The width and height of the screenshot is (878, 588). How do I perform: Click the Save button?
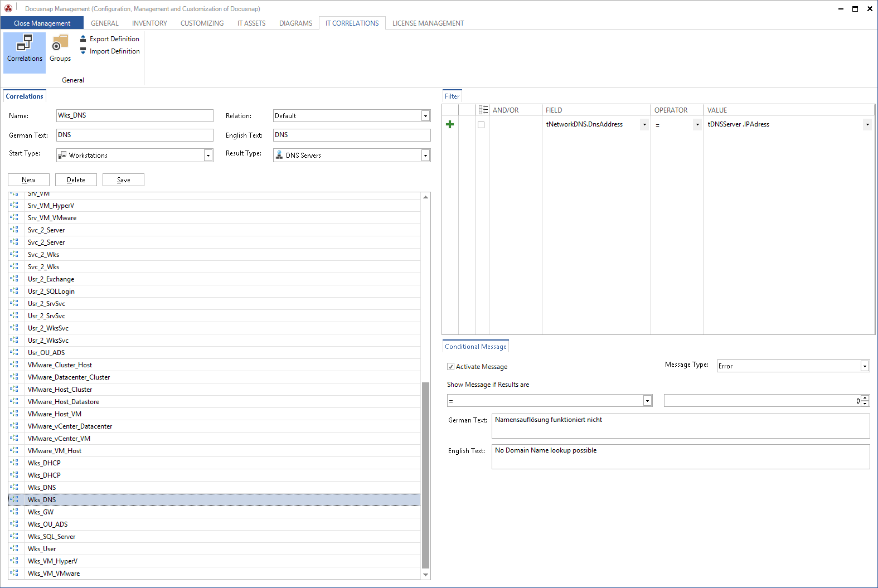[x=123, y=179]
